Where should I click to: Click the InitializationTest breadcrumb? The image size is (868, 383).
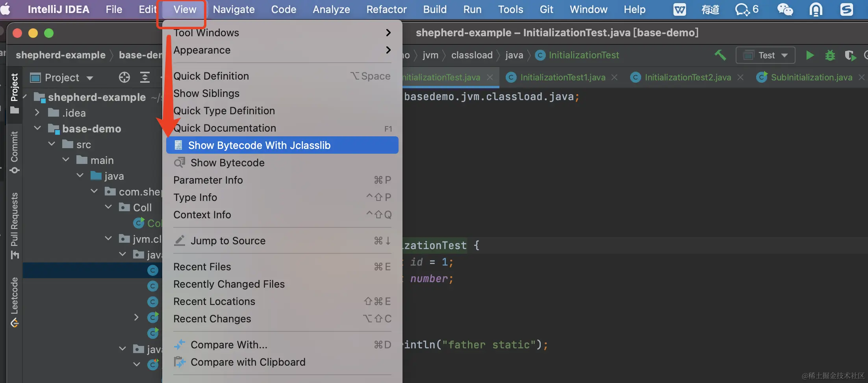point(578,55)
